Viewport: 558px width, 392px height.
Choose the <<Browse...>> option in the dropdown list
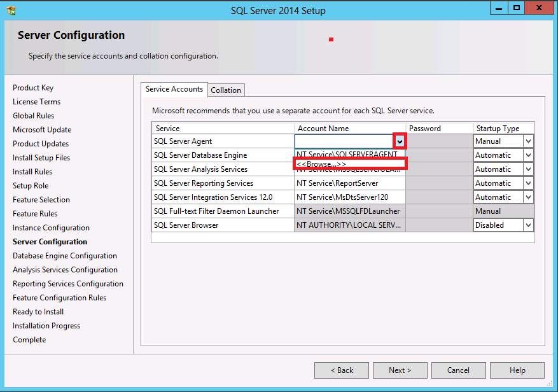pos(350,164)
